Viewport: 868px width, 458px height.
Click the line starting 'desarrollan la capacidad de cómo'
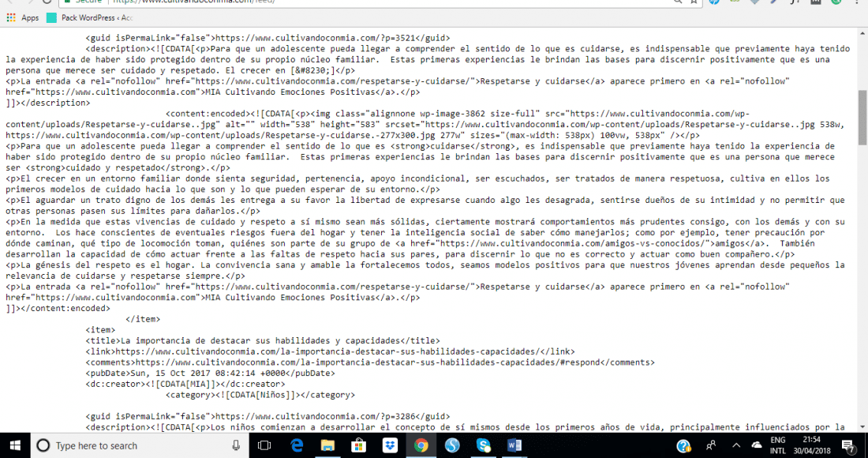tap(400, 254)
